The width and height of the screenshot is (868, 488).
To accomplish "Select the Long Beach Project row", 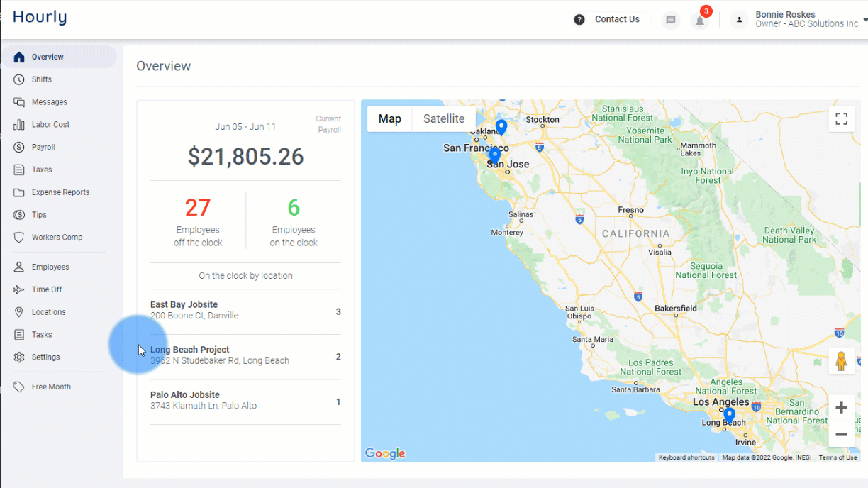I will tap(245, 357).
